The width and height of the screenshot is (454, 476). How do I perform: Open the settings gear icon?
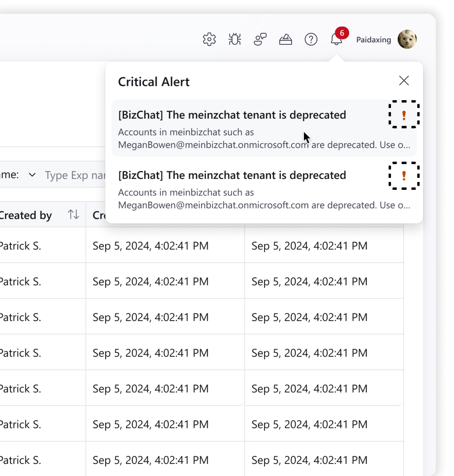[x=209, y=39]
